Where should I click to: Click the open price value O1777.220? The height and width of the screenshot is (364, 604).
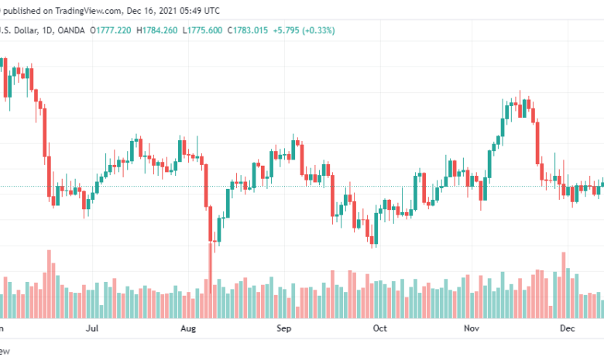(x=111, y=30)
